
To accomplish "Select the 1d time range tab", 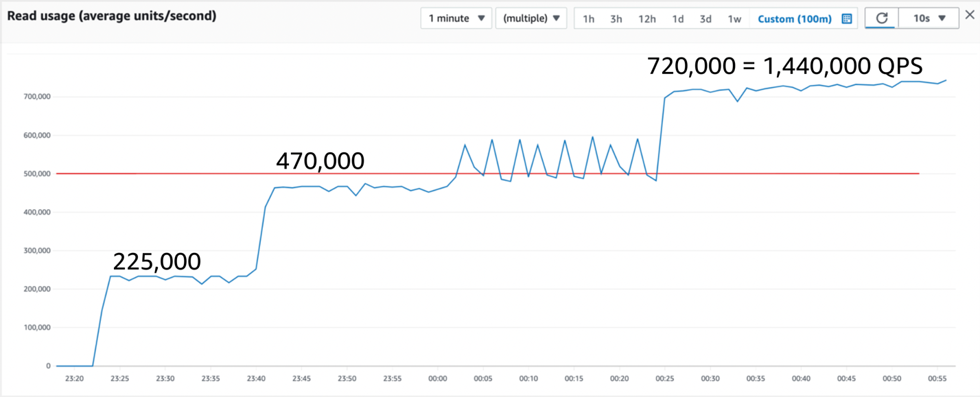I will (678, 19).
